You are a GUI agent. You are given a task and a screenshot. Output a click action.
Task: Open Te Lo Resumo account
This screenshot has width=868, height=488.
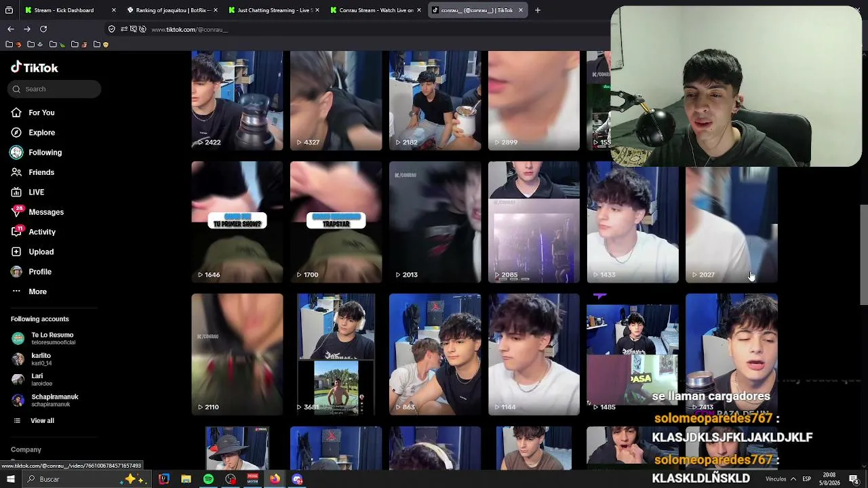point(52,338)
